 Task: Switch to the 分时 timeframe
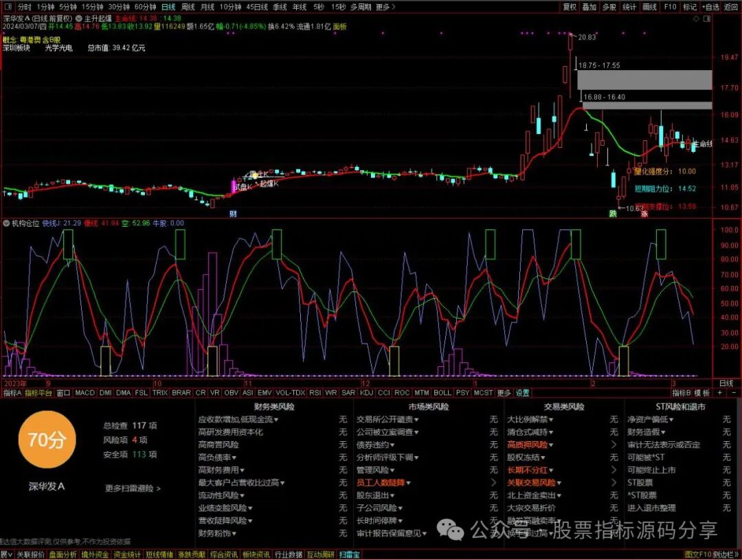(x=24, y=7)
